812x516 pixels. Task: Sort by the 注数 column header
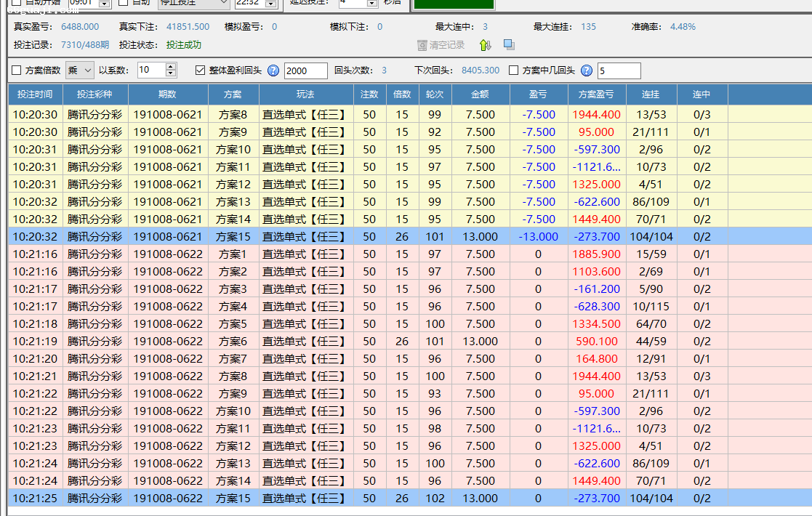(x=369, y=94)
